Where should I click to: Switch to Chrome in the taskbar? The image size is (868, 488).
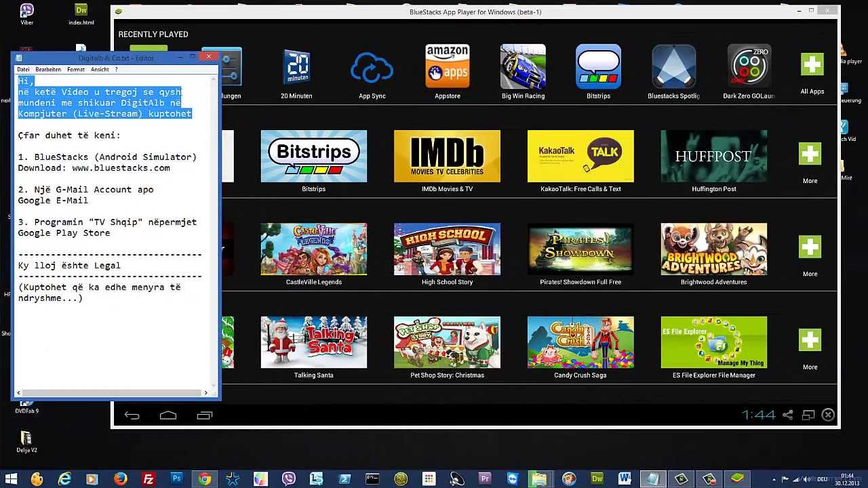(204, 479)
